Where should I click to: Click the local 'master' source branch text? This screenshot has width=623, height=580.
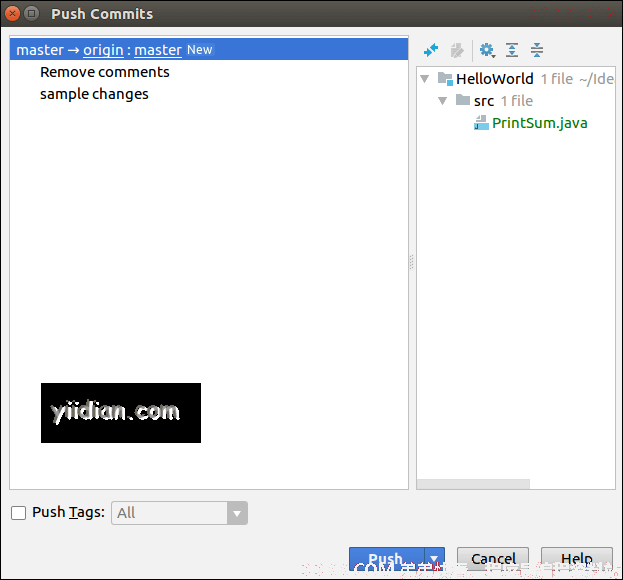[40, 50]
